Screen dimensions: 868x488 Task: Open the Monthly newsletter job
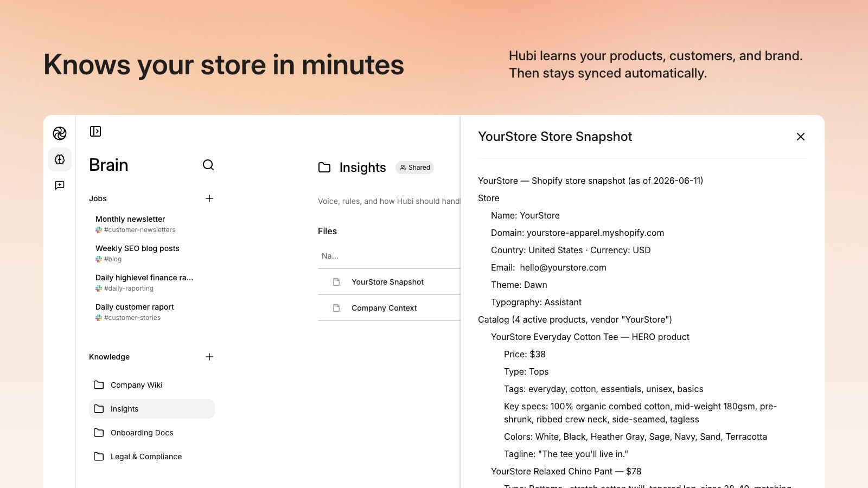pos(130,219)
